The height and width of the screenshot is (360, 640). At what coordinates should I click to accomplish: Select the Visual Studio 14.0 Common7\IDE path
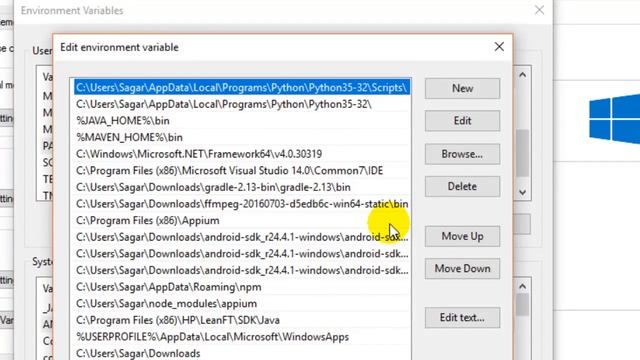[242, 171]
